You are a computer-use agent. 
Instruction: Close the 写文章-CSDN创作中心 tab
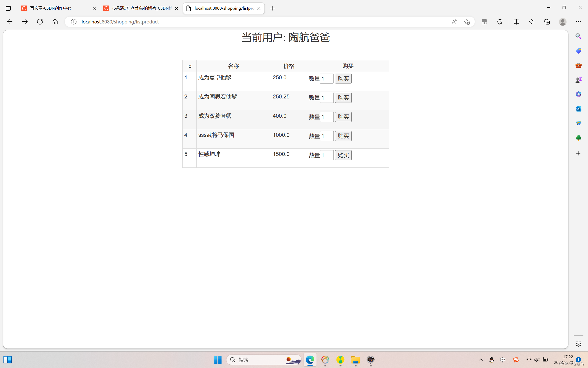coord(94,8)
